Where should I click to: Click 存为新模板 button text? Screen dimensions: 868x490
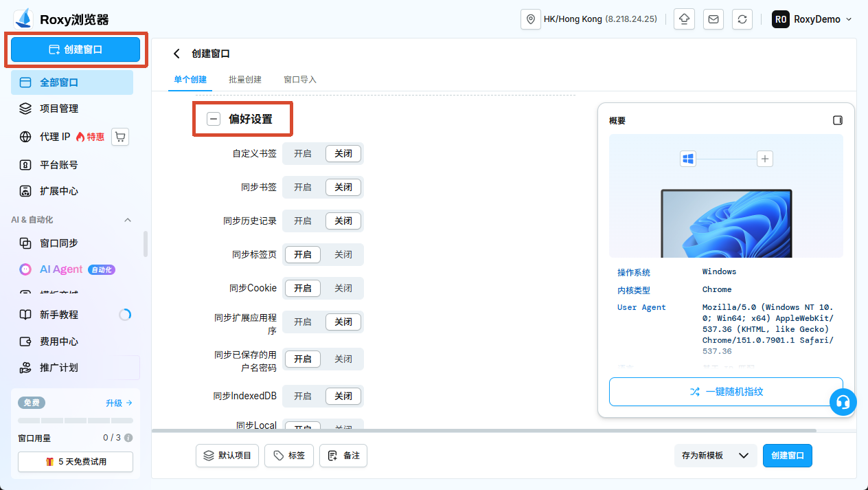click(x=703, y=456)
